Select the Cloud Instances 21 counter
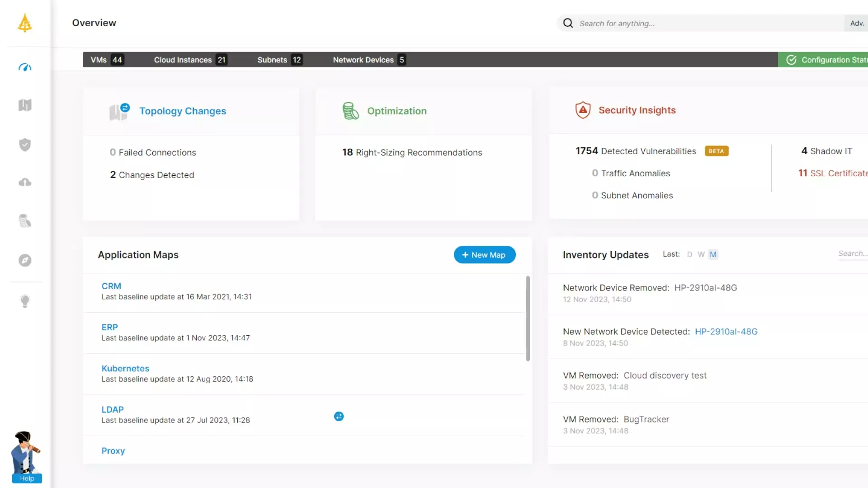868x488 pixels. click(x=190, y=60)
